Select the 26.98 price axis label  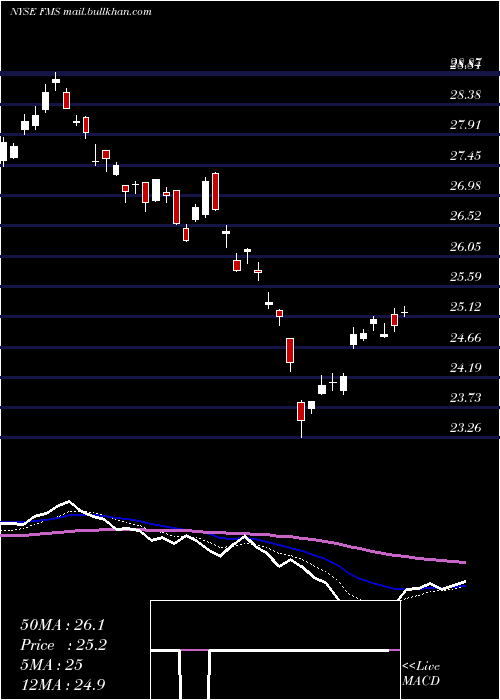pyautogui.click(x=466, y=186)
